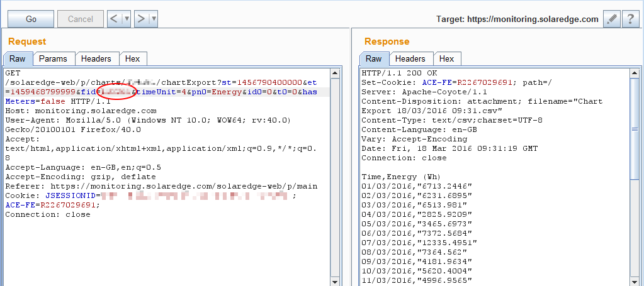Screen dimensions: 644x286
Task: Select the Request Raw tab
Action: click(x=17, y=58)
